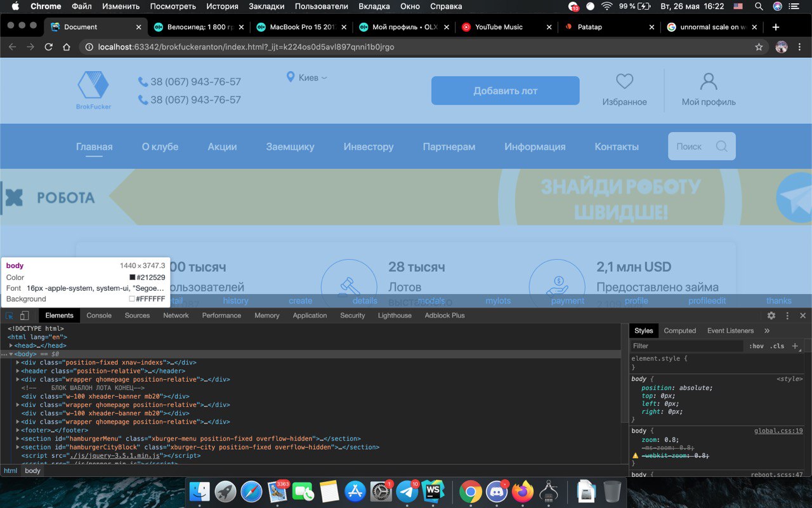Image resolution: width=812 pixels, height=508 pixels.
Task: Click the 'zoom: 0.8;' declaration in global.css rule
Action: pos(660,439)
